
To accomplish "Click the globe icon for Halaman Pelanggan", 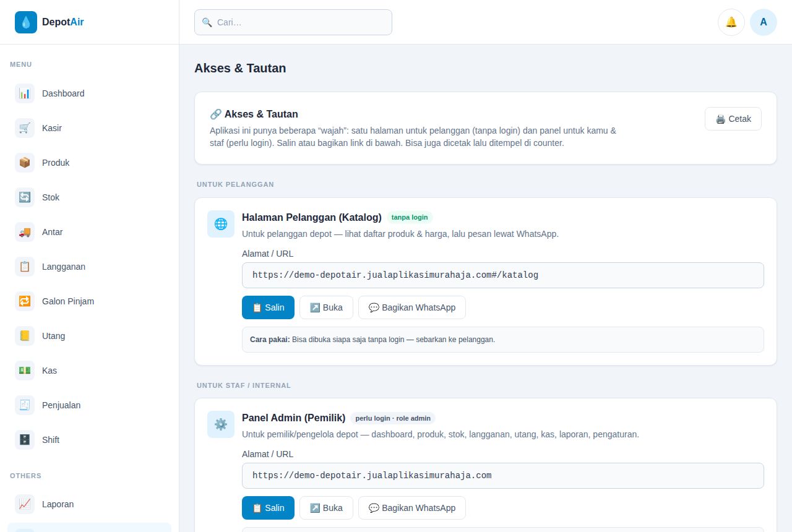I will click(x=221, y=224).
